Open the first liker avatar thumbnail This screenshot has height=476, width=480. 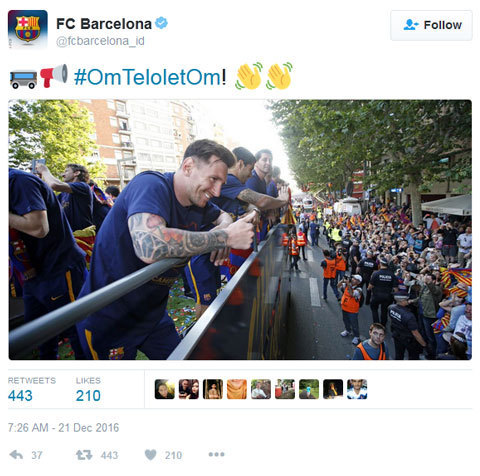click(165, 389)
